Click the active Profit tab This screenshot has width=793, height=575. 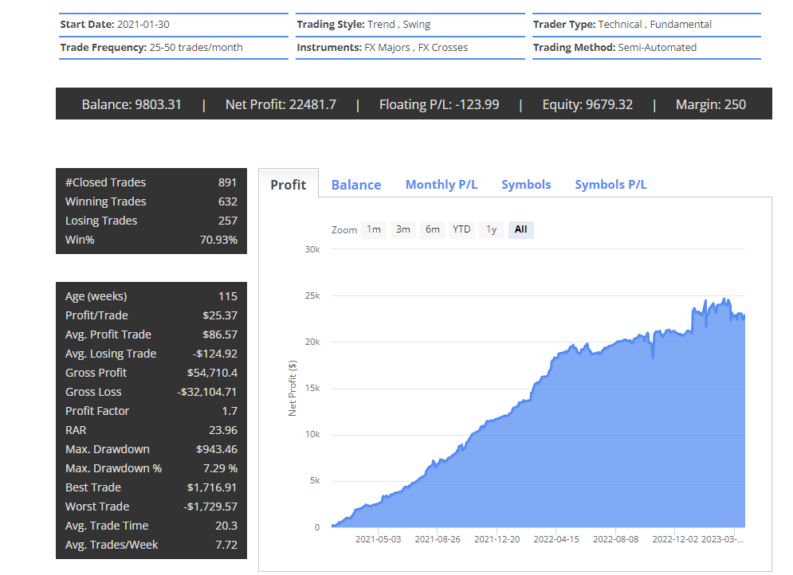(289, 184)
